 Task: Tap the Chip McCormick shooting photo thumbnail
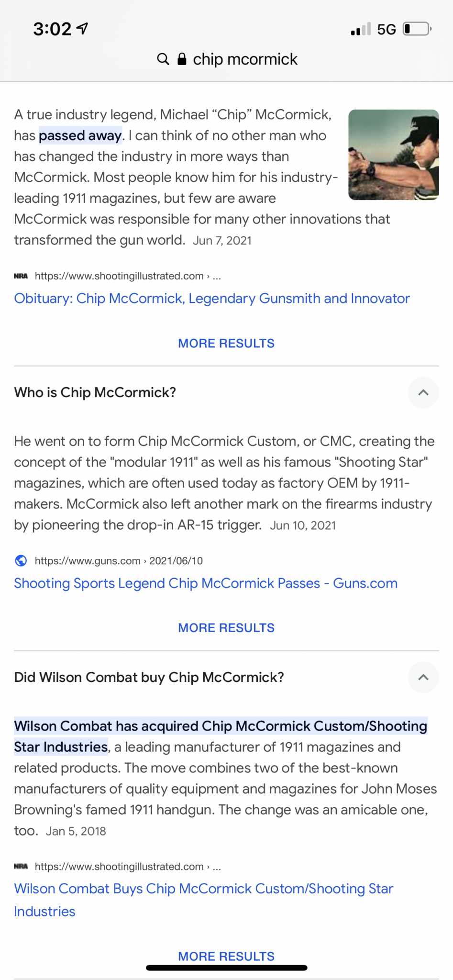pos(394,155)
